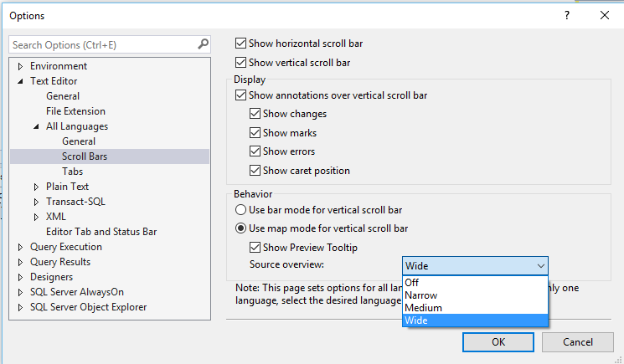
Task: Toggle Show horizontal scroll bar checkbox
Action: (x=242, y=44)
